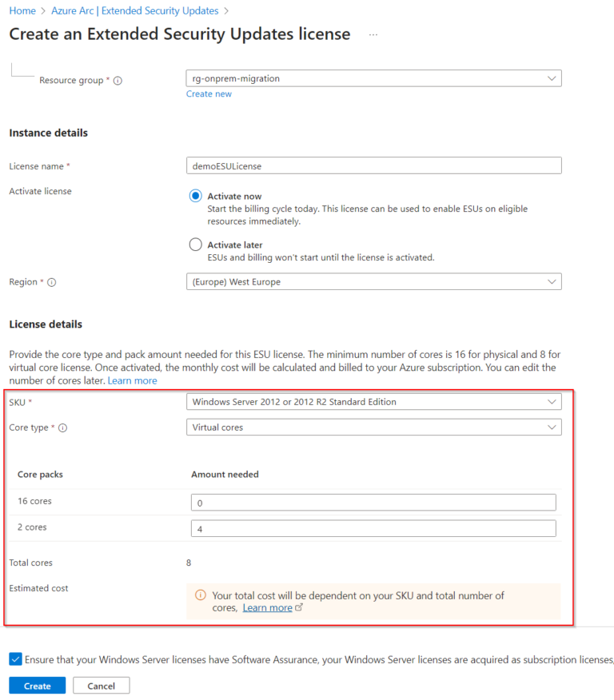
Task: Expand the Core type dropdown
Action: coord(552,427)
